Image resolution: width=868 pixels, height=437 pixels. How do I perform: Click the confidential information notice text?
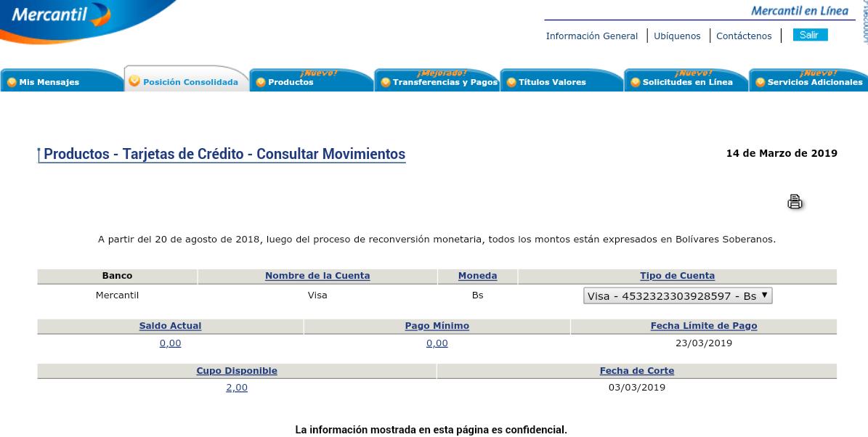click(431, 429)
